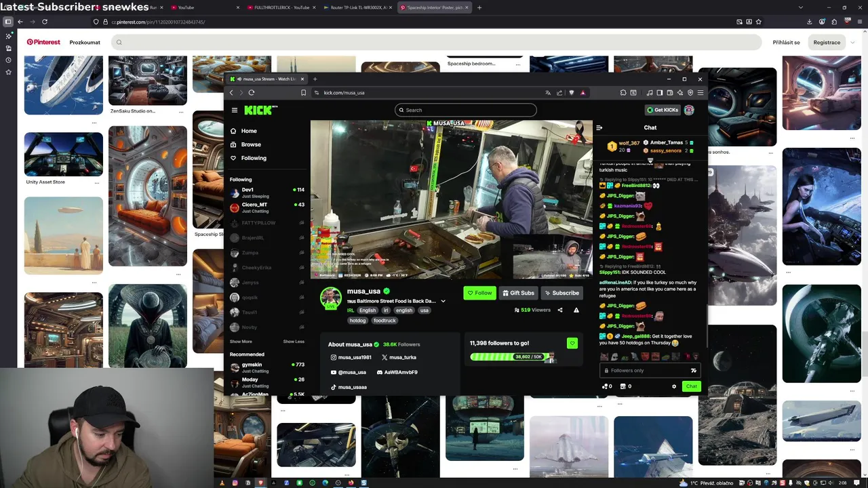Close the musa_usa Stream tab

[x=302, y=79]
